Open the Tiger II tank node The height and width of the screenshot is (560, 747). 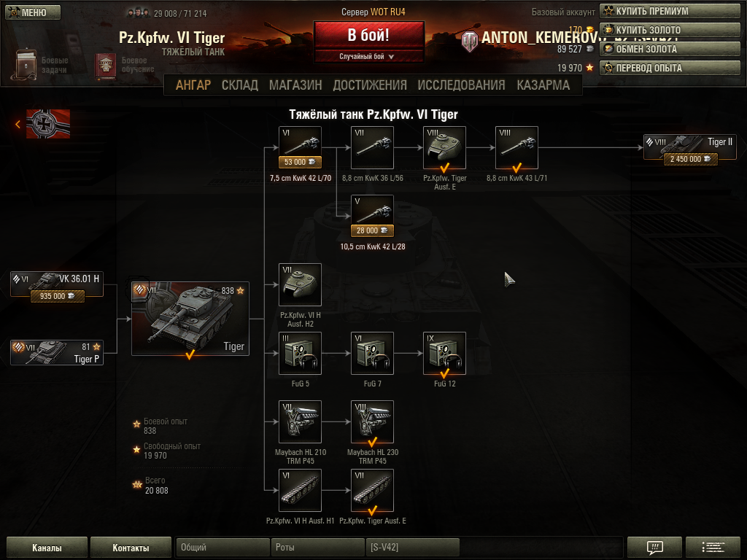coord(690,147)
